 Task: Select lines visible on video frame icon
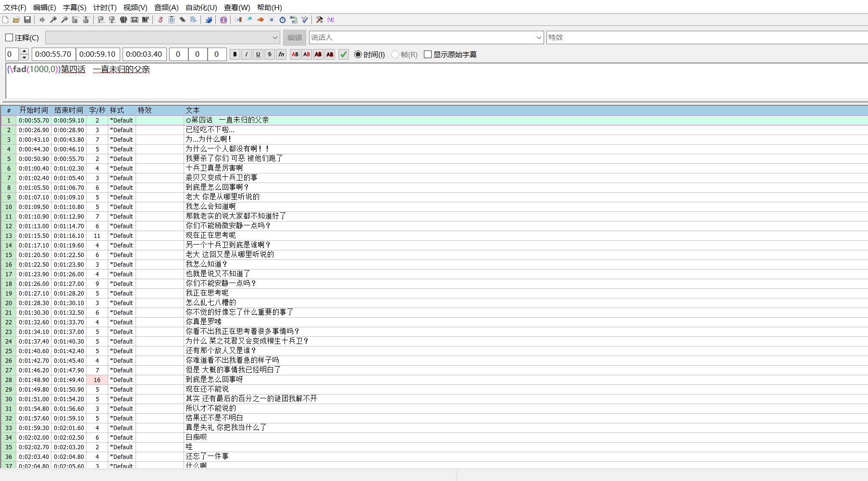coord(124,20)
